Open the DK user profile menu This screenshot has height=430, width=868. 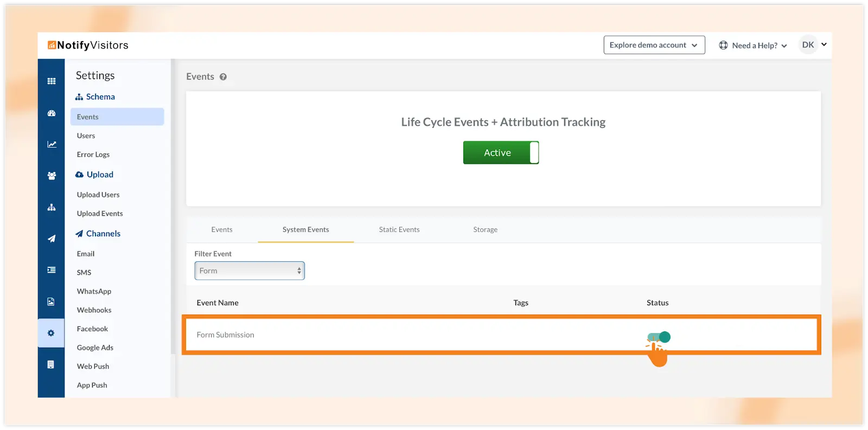tap(814, 45)
